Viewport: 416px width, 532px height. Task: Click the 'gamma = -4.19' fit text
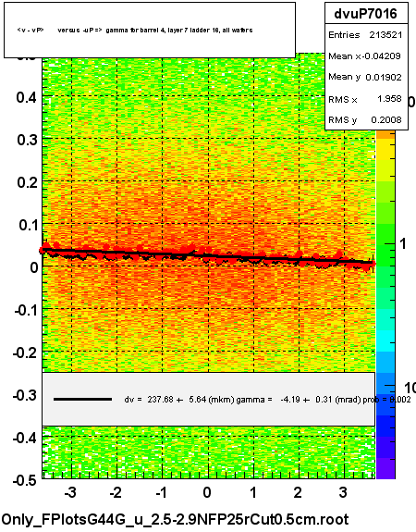(x=268, y=400)
